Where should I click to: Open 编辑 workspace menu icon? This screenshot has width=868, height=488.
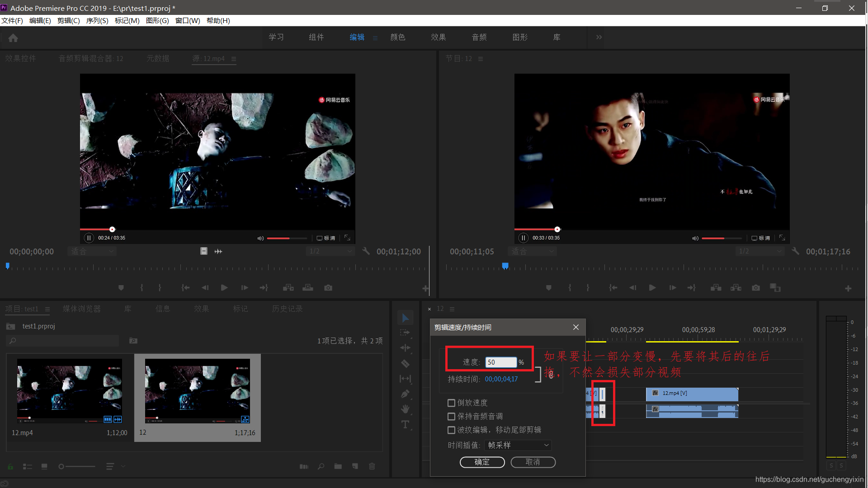tap(375, 38)
